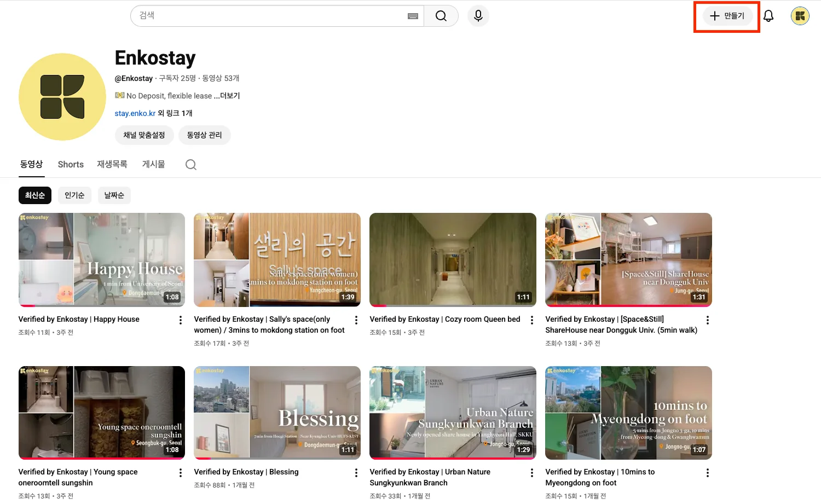Image resolution: width=821 pixels, height=504 pixels.
Task: Open the on-screen keyboard icon
Action: point(413,16)
